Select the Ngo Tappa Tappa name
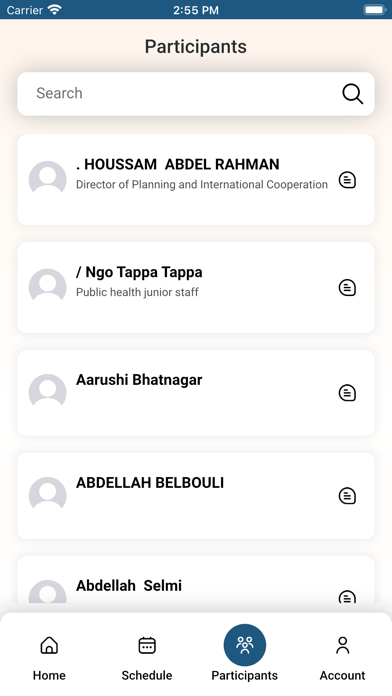 (139, 272)
